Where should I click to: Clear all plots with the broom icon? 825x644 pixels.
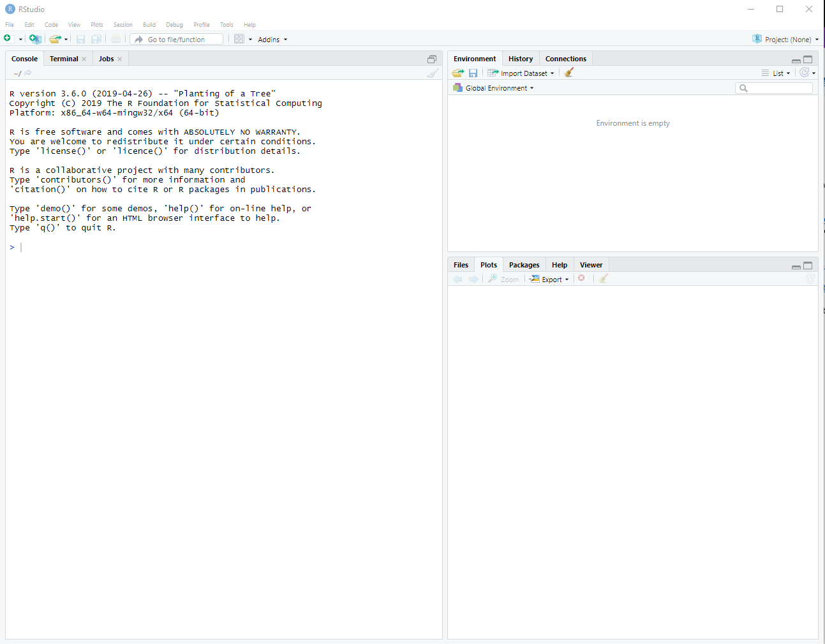[x=604, y=278]
